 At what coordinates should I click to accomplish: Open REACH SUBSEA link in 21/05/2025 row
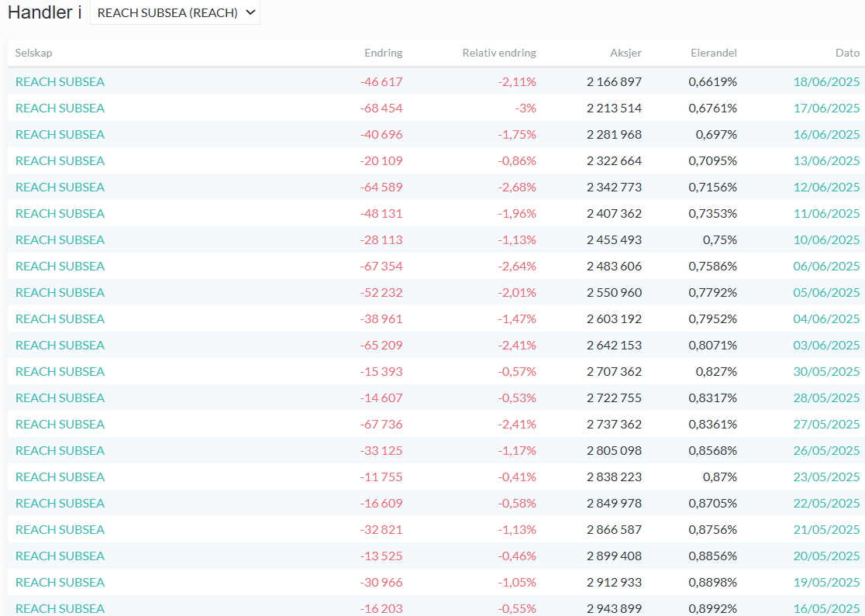pyautogui.click(x=60, y=529)
